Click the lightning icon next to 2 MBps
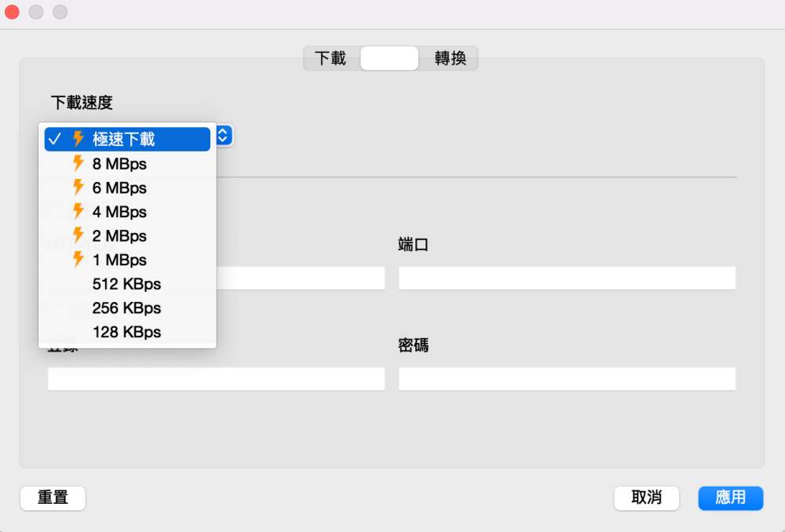The width and height of the screenshot is (785, 532). tap(78, 235)
